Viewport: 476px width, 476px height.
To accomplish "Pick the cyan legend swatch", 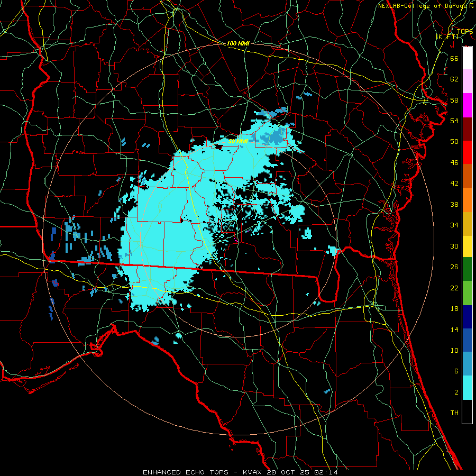I will (467, 388).
